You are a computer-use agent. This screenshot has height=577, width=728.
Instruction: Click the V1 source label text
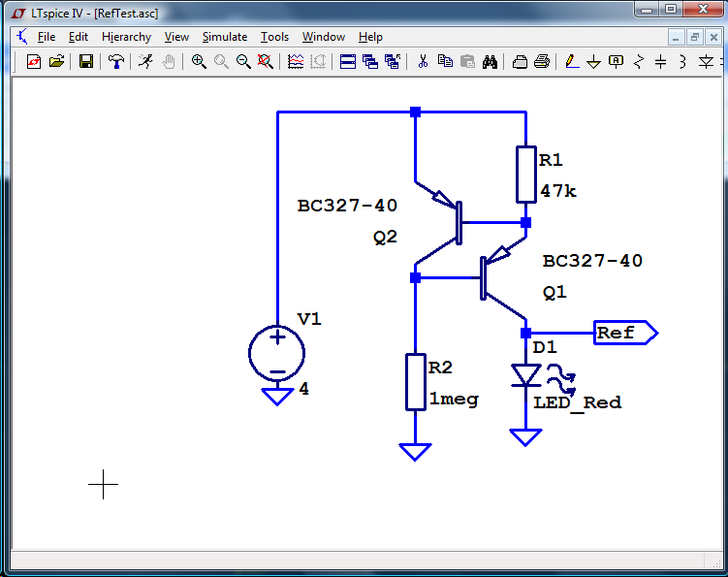[x=309, y=319]
